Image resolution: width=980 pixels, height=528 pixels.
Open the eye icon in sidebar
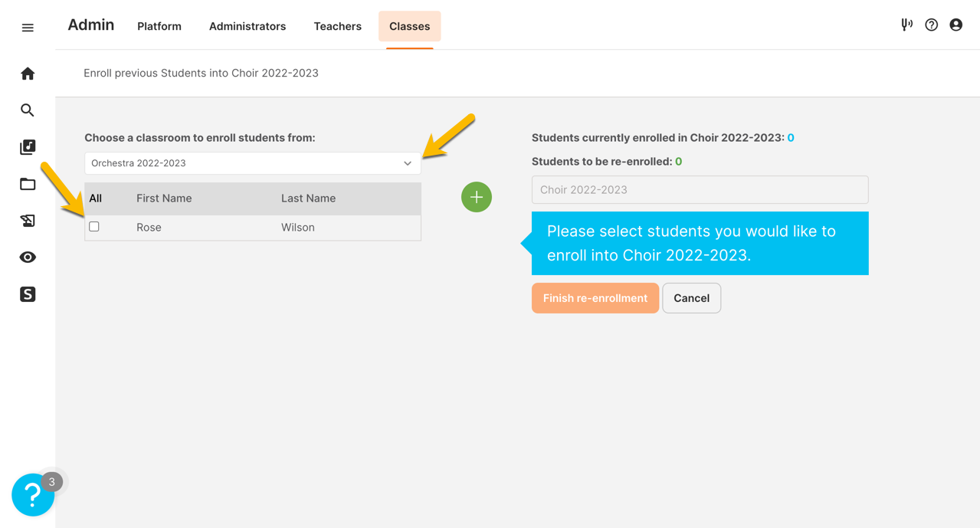[x=28, y=257]
